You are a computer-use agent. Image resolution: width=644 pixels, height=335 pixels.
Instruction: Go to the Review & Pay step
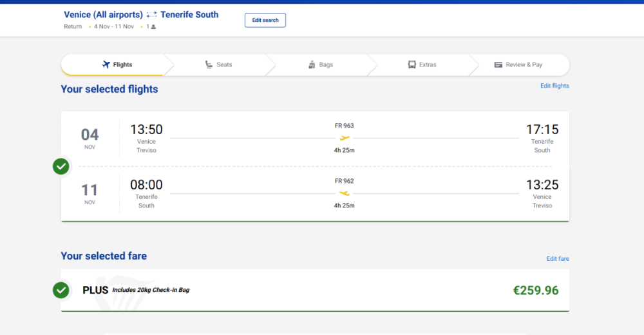click(518, 64)
